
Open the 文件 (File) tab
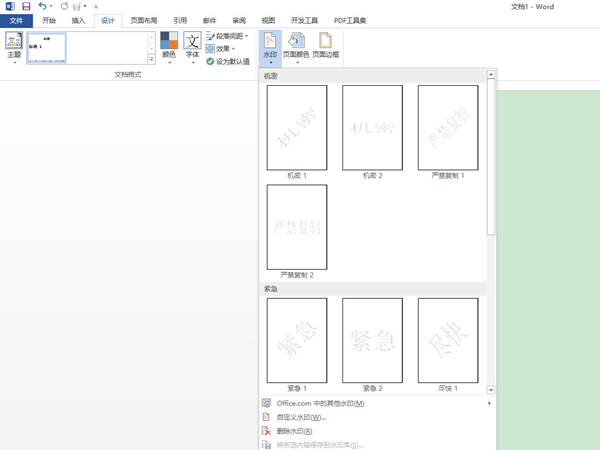coord(16,20)
